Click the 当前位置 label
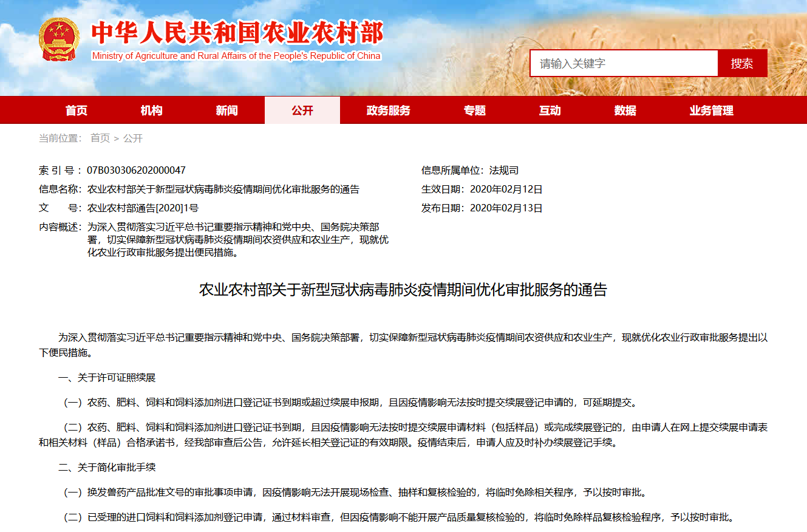 (x=60, y=138)
